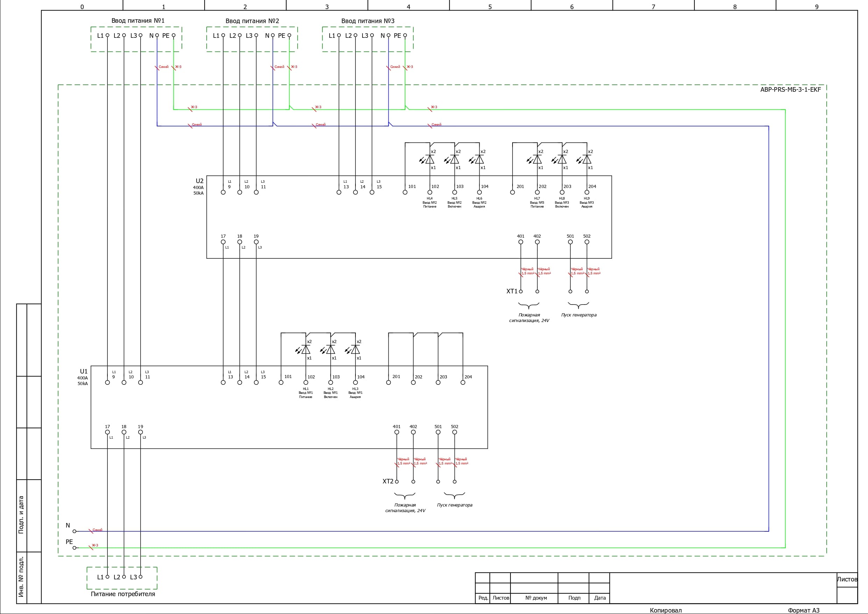Click the L1 terminal of Ввод питания №1

tap(107, 35)
